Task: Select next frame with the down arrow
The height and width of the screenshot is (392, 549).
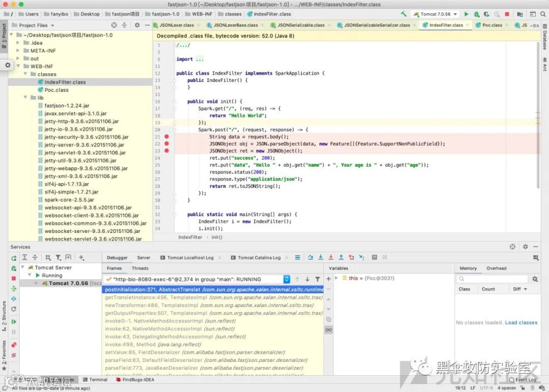Action: click(x=307, y=279)
